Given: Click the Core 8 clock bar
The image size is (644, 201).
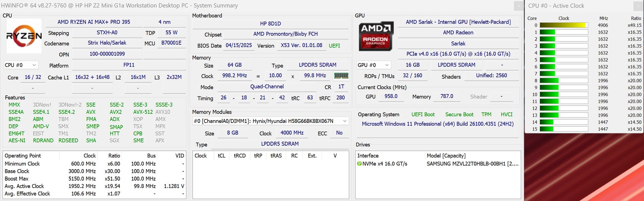Looking at the screenshot, I should coord(564,80).
